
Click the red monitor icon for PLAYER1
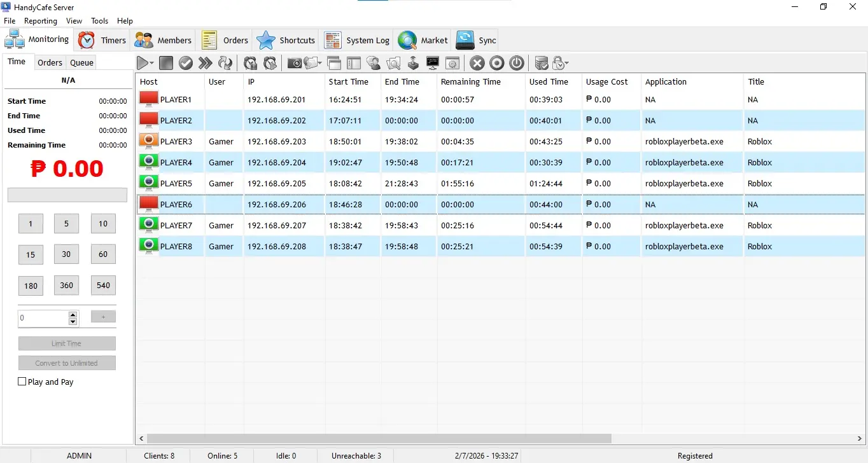[x=149, y=99]
